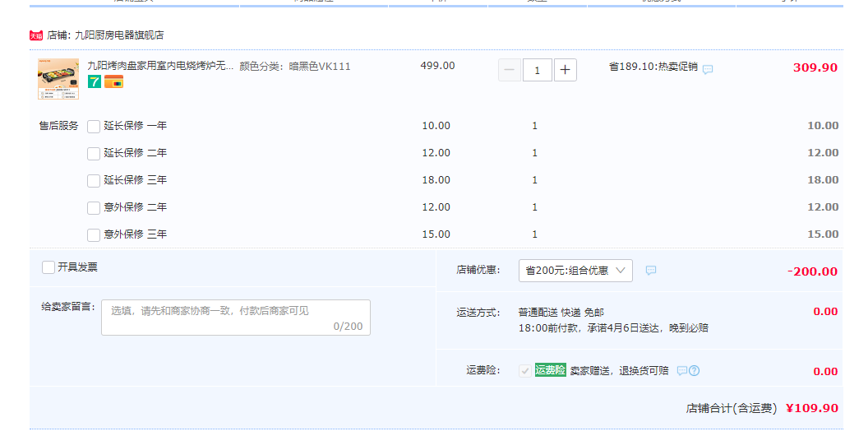Click the question mark help icon
Image resolution: width=868 pixels, height=436 pixels.
pyautogui.click(x=695, y=371)
